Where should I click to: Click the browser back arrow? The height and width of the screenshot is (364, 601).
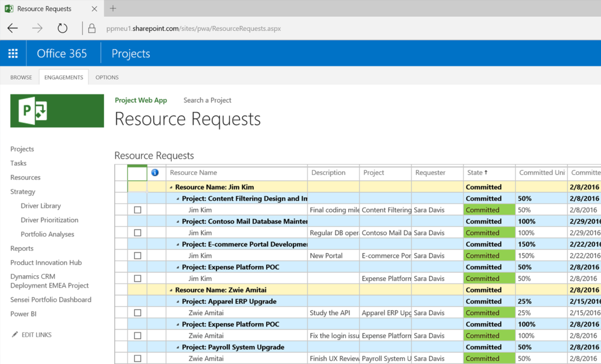(x=13, y=28)
